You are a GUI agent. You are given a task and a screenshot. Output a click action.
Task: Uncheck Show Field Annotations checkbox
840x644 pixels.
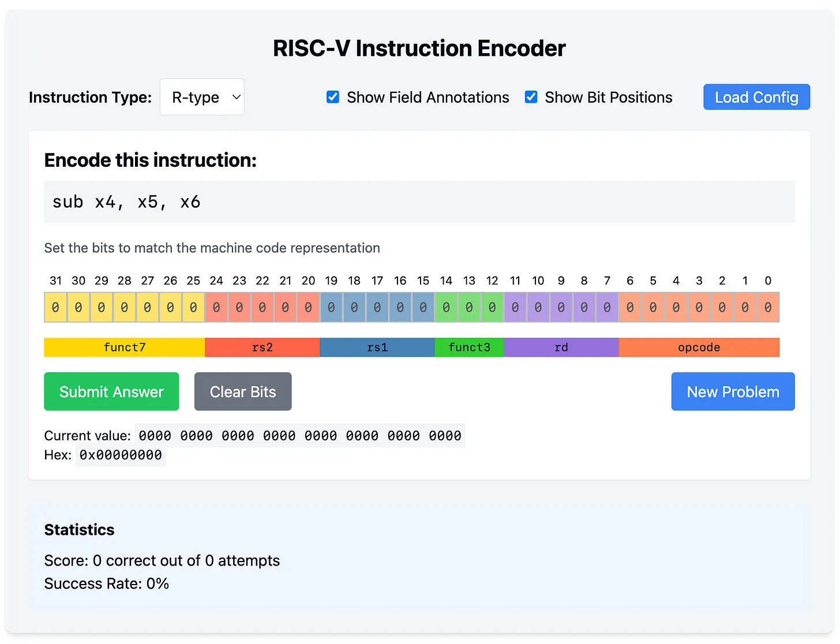(x=333, y=97)
